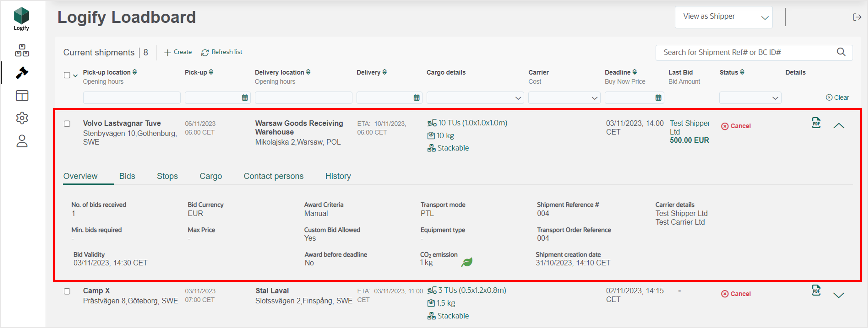Sort by Deadline
The image size is (868, 328).
coord(634,72)
